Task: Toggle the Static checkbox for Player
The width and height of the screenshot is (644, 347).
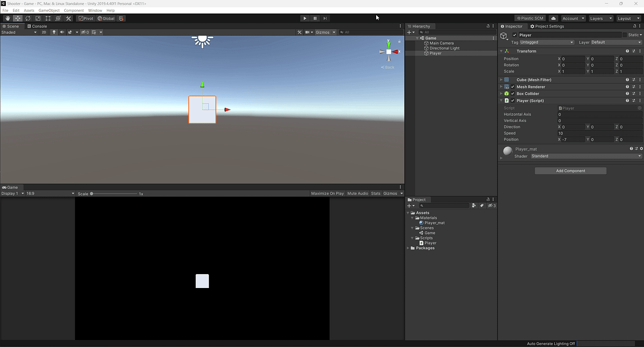Action: (x=625, y=35)
